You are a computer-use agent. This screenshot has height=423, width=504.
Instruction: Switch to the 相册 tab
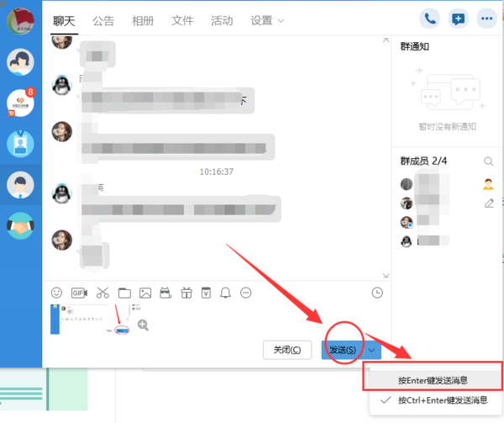click(143, 20)
